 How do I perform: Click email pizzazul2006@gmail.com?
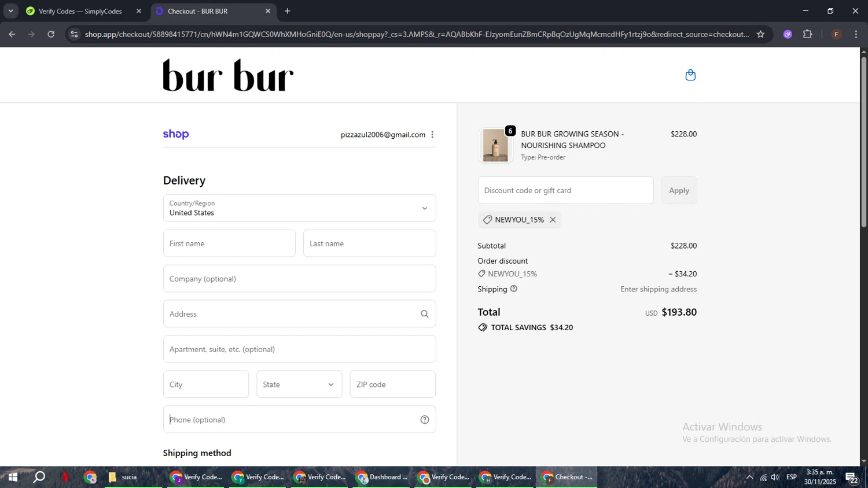[x=383, y=135]
